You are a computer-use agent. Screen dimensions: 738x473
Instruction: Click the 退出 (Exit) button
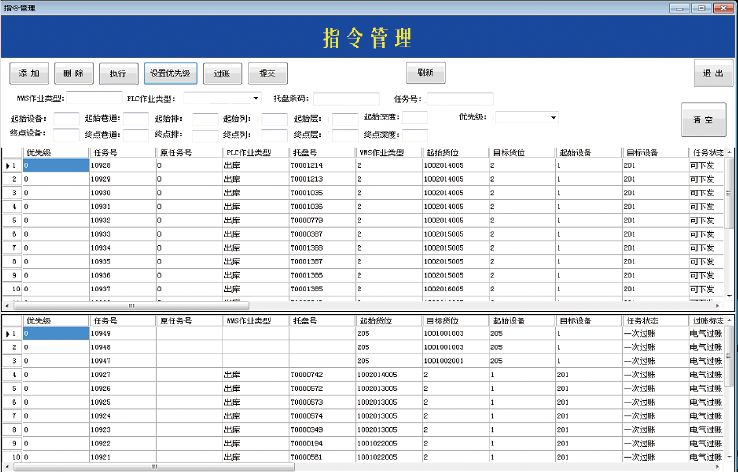(x=713, y=73)
